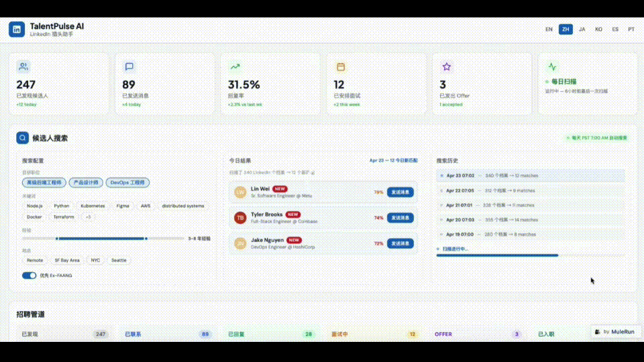
Task: Toggle the Figma keyword chip
Action: coord(122,206)
